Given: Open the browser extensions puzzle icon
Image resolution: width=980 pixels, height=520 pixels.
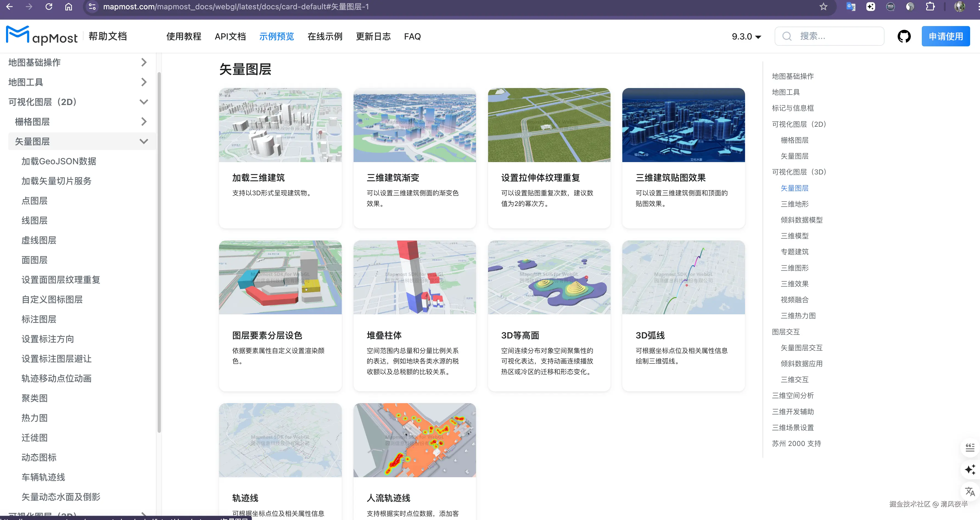Looking at the screenshot, I should pyautogui.click(x=930, y=7).
